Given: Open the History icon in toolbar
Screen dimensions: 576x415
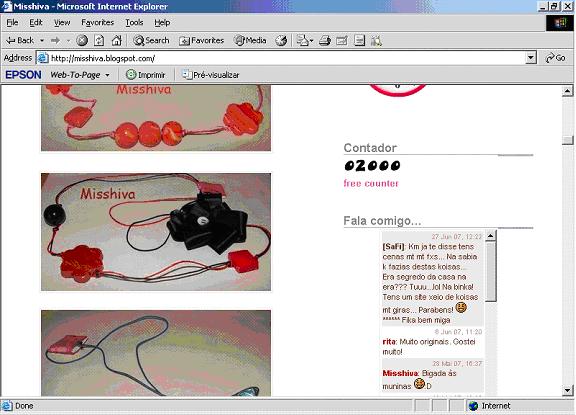Looking at the screenshot, I should point(281,40).
